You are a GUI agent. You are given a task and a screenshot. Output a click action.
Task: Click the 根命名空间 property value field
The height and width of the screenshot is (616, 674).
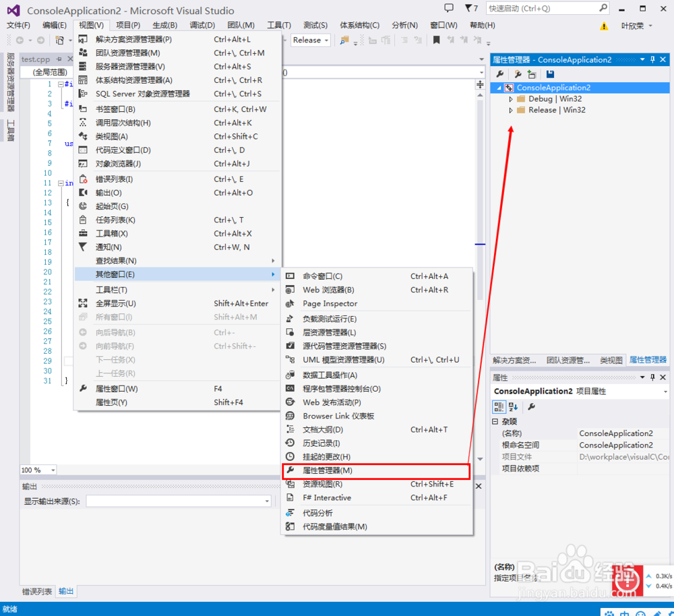623,445
